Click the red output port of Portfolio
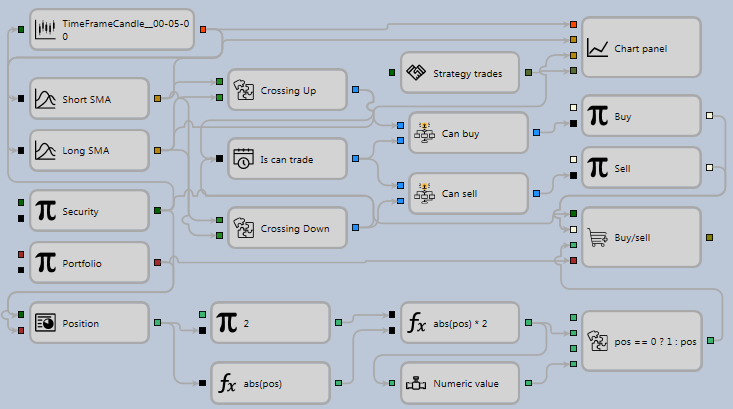 158,263
